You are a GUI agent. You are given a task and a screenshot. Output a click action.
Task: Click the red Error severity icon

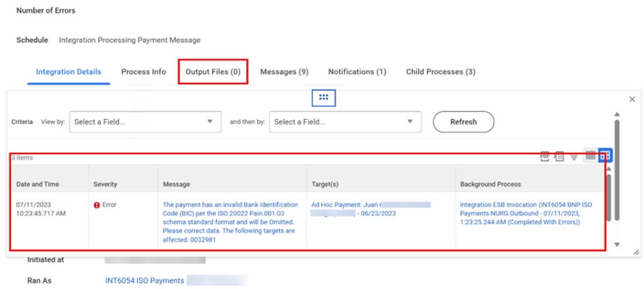(97, 205)
